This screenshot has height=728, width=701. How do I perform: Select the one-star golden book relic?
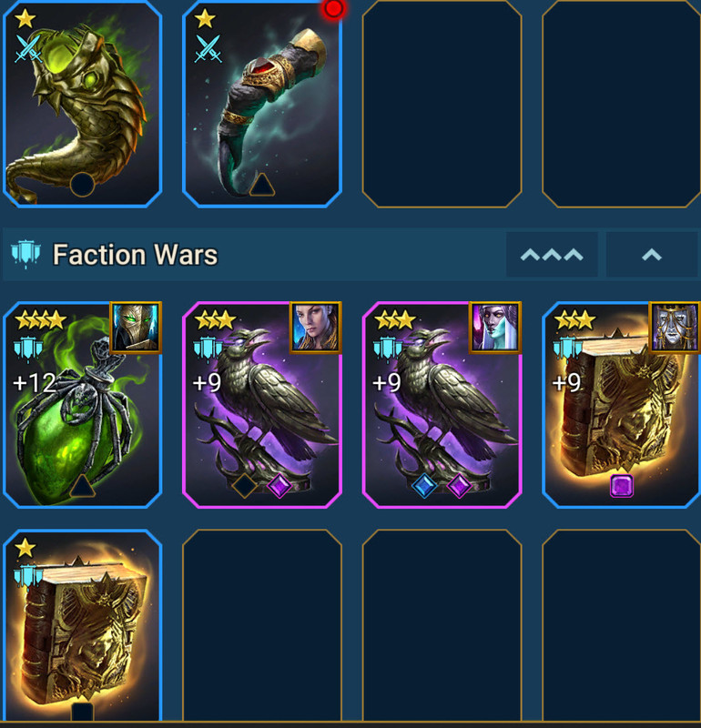pyautogui.click(x=82, y=625)
